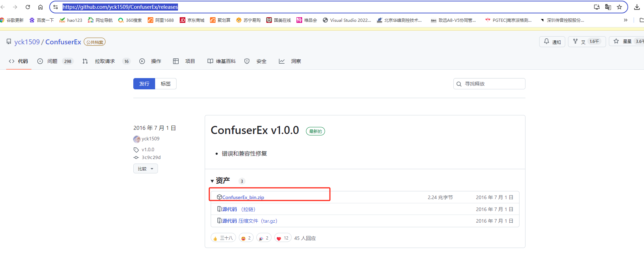Open the 安全 security tab
This screenshot has width=644, height=255.
tap(256, 61)
